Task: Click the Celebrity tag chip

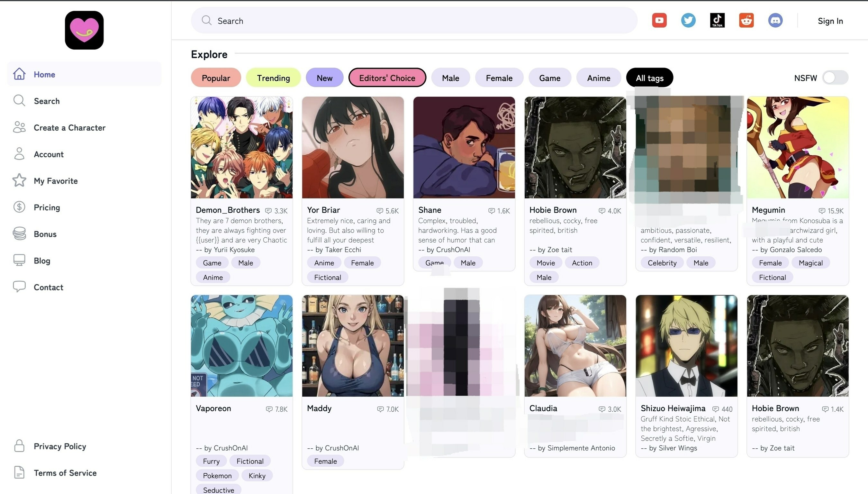Action: (x=662, y=263)
